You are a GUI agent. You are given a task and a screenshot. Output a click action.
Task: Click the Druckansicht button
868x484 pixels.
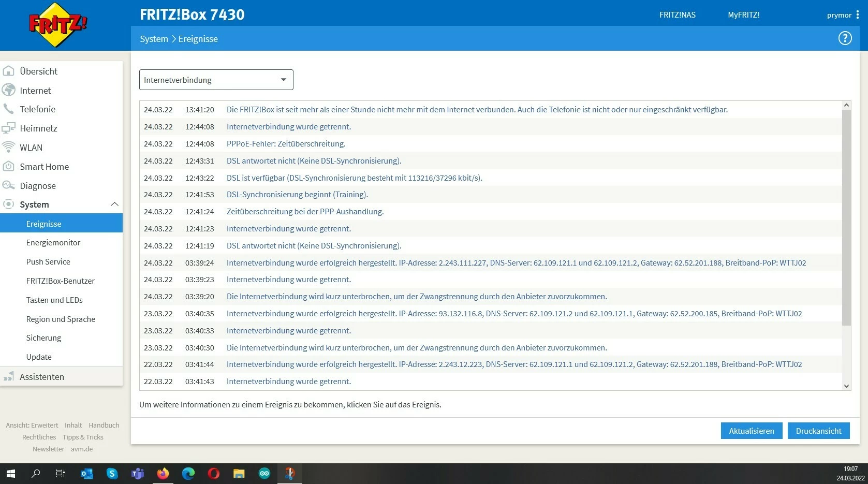(819, 431)
